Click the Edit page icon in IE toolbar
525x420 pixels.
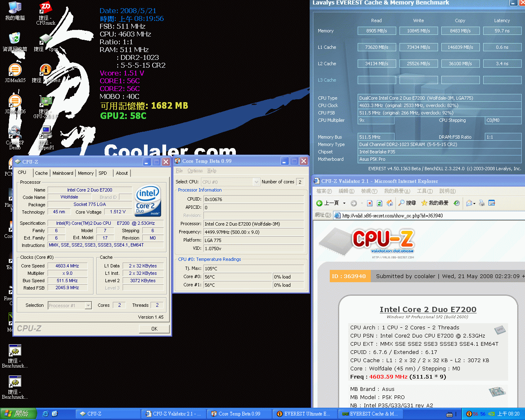492,203
